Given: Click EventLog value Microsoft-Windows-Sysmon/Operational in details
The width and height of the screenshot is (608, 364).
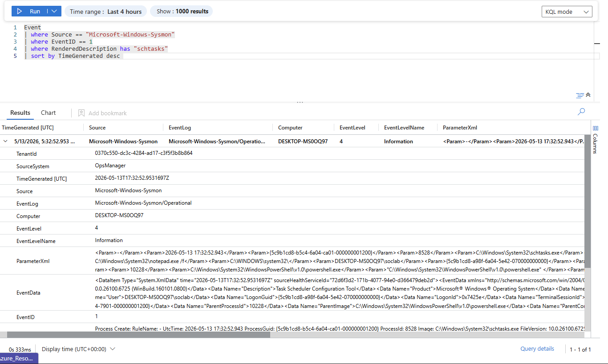Looking at the screenshot, I should pos(143,203).
